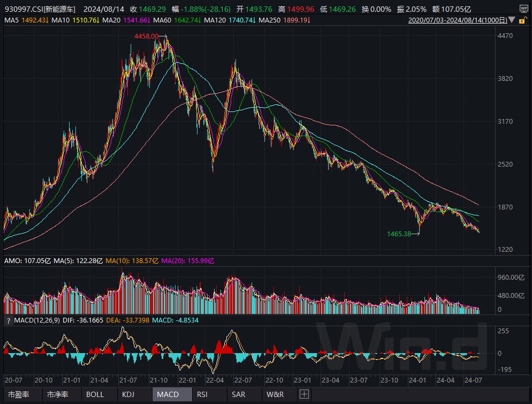Viewport: 532px width, 404px height.
Task: Click the 开 1493.76 opening price
Action: tap(254, 9)
